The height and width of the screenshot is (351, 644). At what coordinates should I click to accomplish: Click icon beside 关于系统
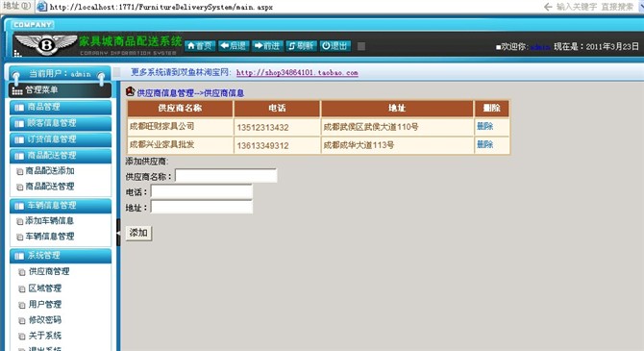pyautogui.click(x=22, y=337)
